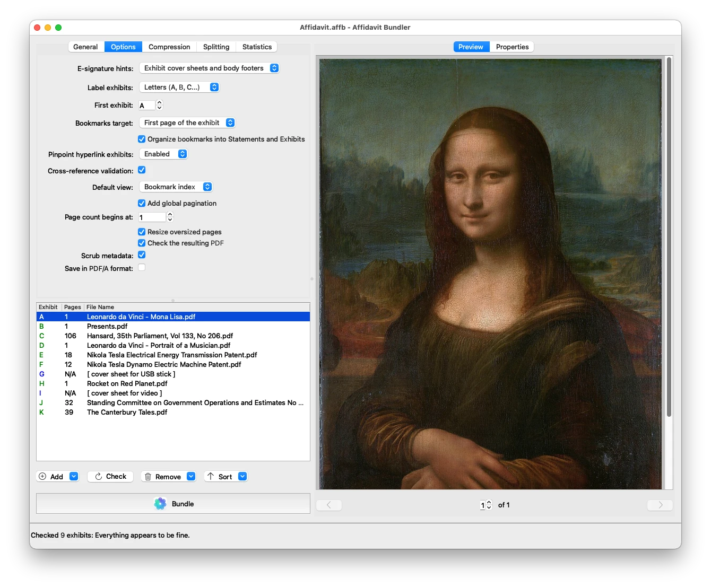Show the Preview tab
Image resolution: width=711 pixels, height=588 pixels.
coord(471,47)
